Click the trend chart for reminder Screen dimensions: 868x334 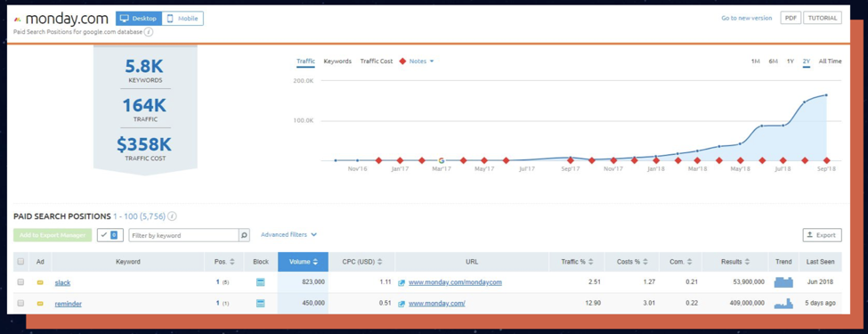click(x=783, y=303)
